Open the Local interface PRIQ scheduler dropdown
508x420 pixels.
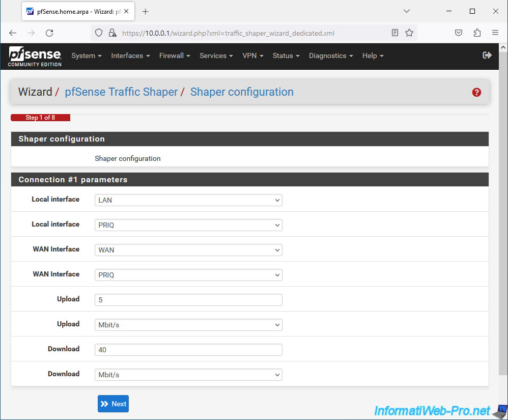tap(188, 225)
